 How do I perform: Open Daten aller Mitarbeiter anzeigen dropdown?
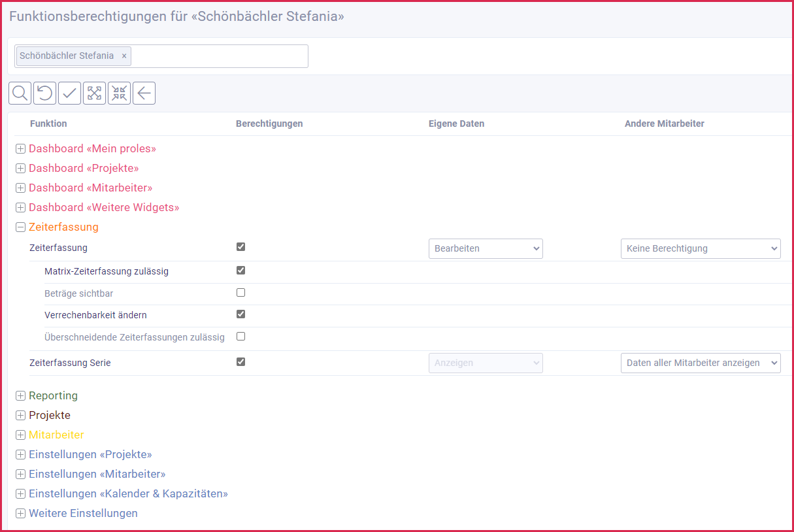pyautogui.click(x=700, y=363)
